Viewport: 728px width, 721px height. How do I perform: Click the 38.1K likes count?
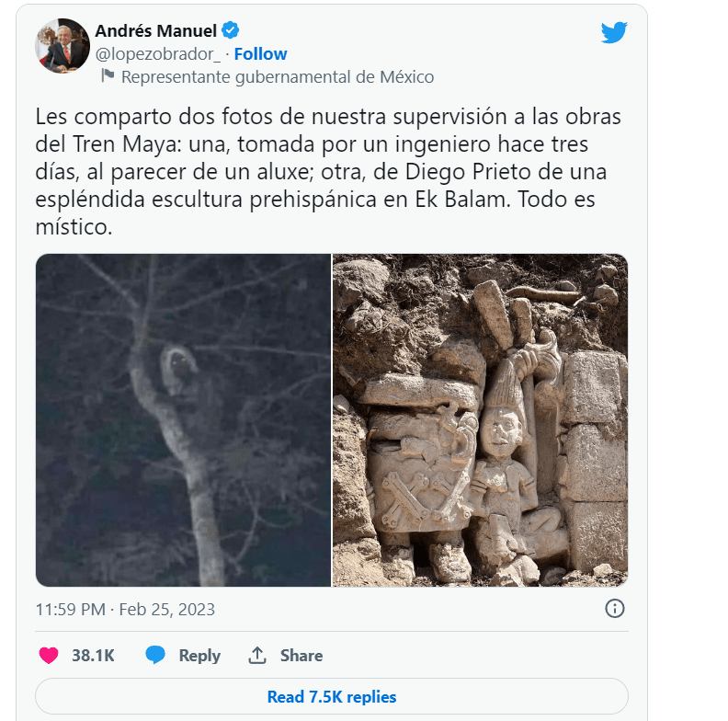(93, 655)
